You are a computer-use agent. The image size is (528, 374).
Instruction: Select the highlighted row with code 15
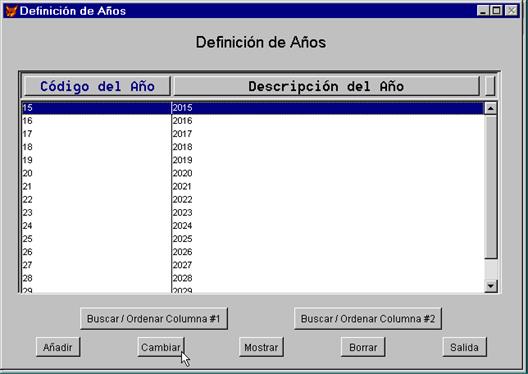[x=253, y=108]
